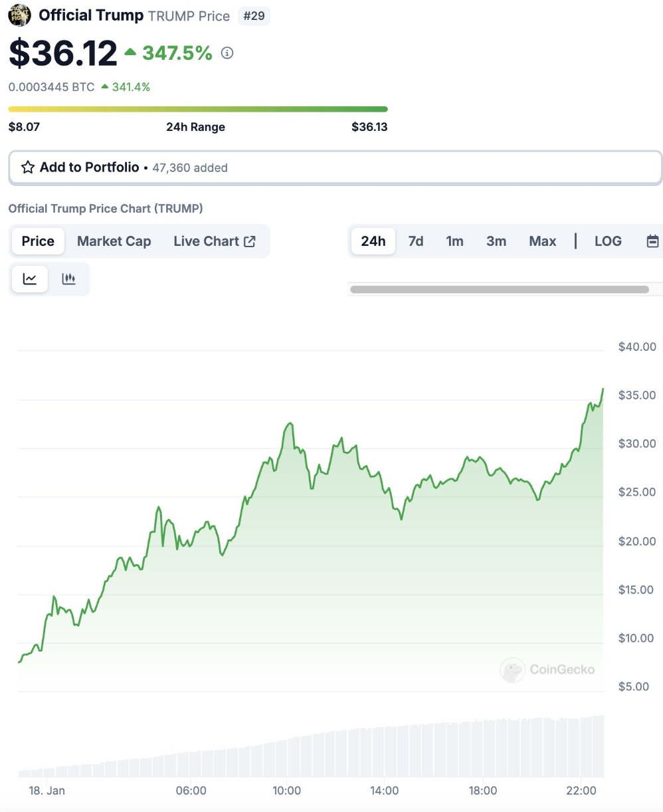Click the 18:00 x-axis label
Image resolution: width=663 pixels, height=812 pixels.
click(x=483, y=791)
